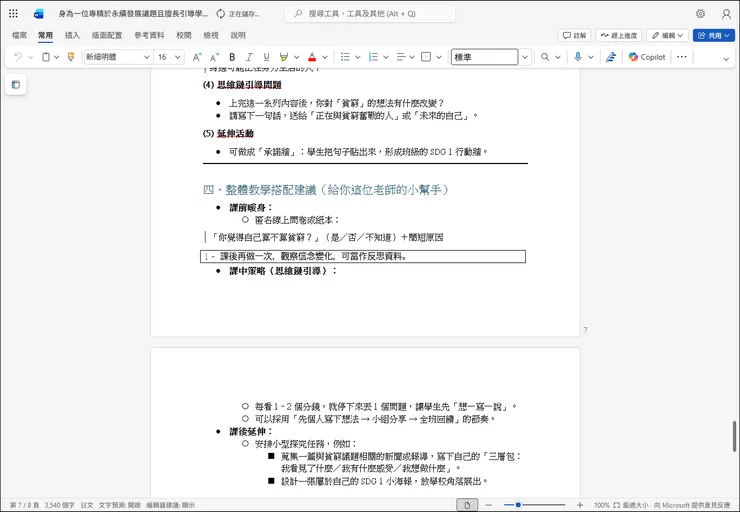Decrease font size with A-down icon
The image size is (740, 512).
(214, 57)
